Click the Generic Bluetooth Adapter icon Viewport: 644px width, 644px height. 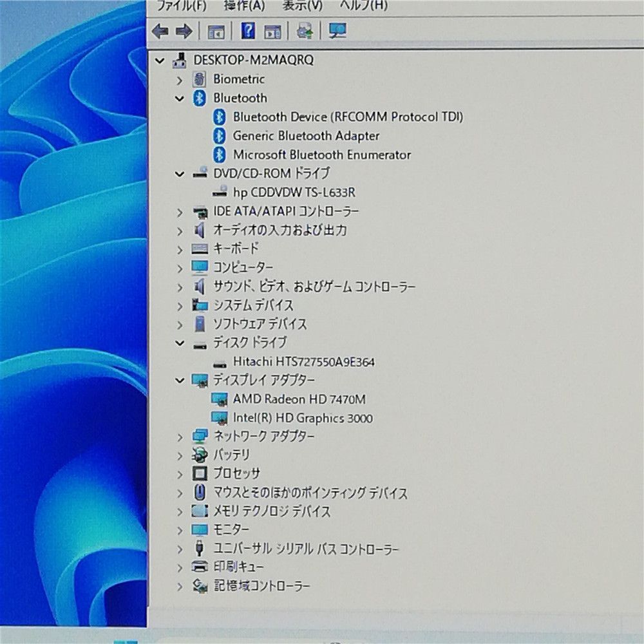(x=220, y=136)
